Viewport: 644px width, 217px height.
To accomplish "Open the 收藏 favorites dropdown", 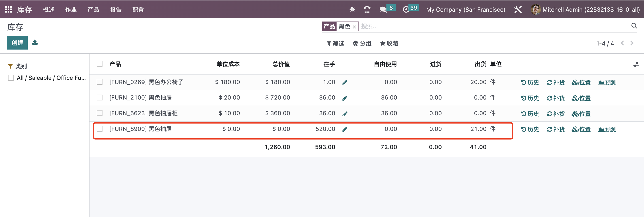I will (x=389, y=43).
